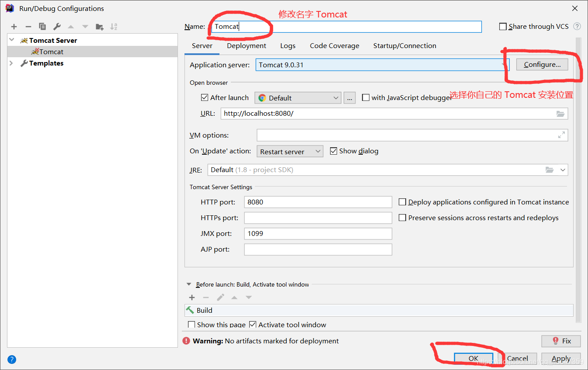Click into the Name field

(346, 27)
